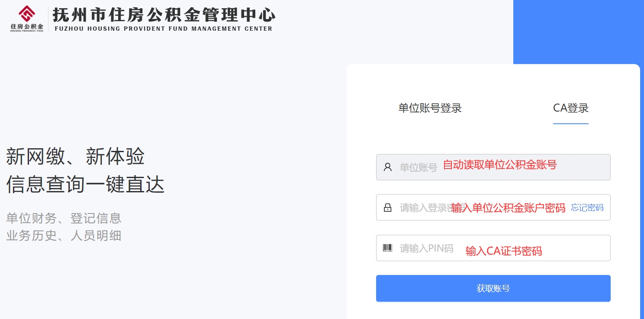Click the headline 新网缴、新体验

coord(75,156)
